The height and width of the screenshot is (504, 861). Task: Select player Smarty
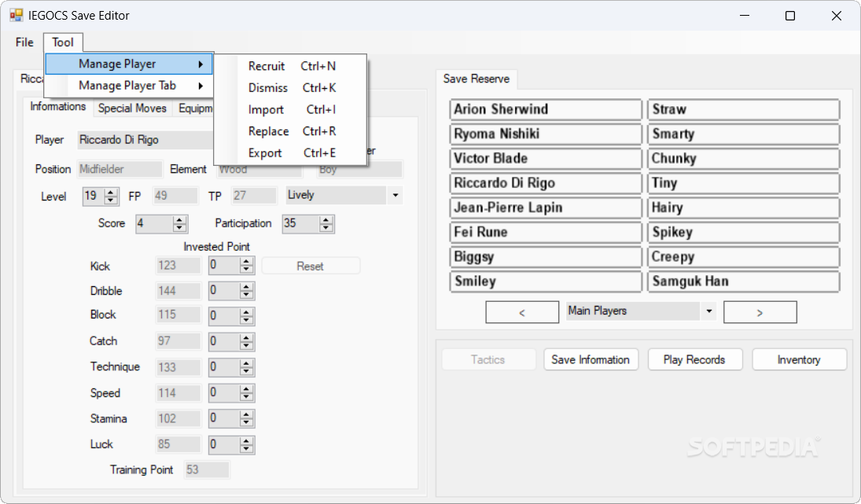(x=744, y=134)
